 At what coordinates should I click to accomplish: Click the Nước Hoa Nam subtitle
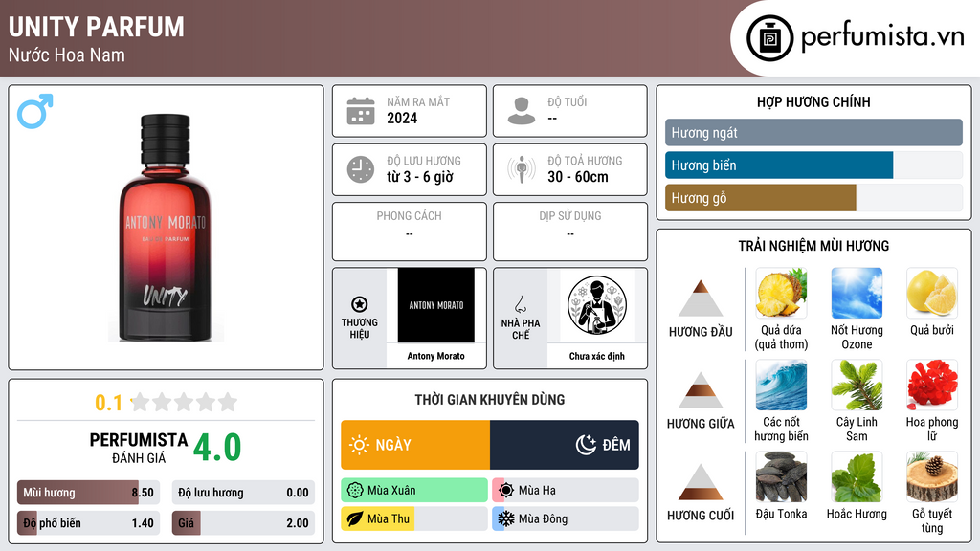point(67,55)
